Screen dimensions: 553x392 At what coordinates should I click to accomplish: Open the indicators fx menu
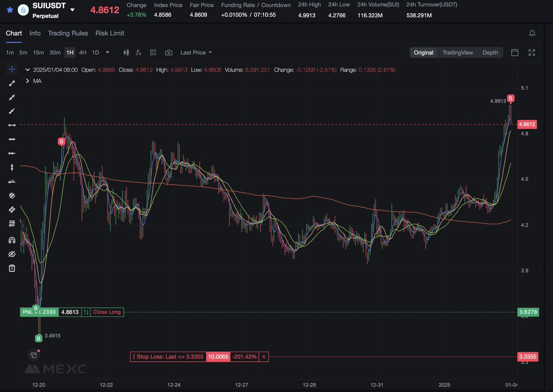tap(138, 53)
